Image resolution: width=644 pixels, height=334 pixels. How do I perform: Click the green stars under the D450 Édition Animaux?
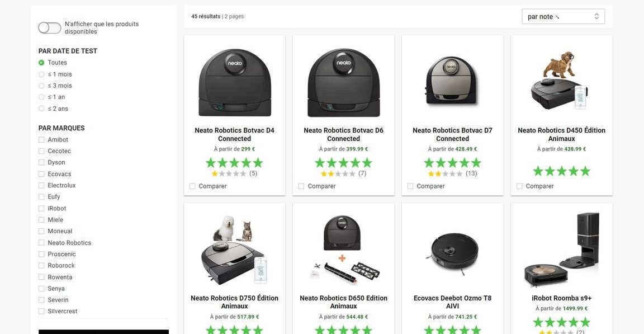pos(561,171)
